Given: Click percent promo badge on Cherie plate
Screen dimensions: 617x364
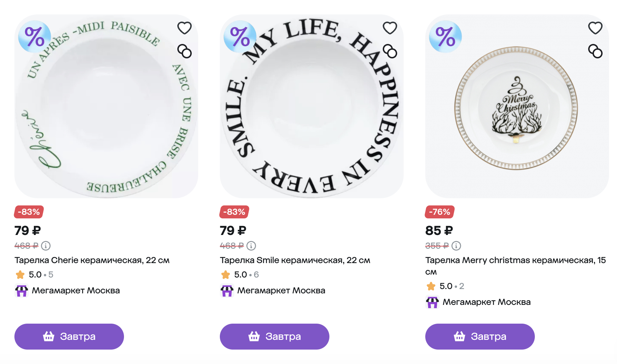Looking at the screenshot, I should click(x=35, y=37).
